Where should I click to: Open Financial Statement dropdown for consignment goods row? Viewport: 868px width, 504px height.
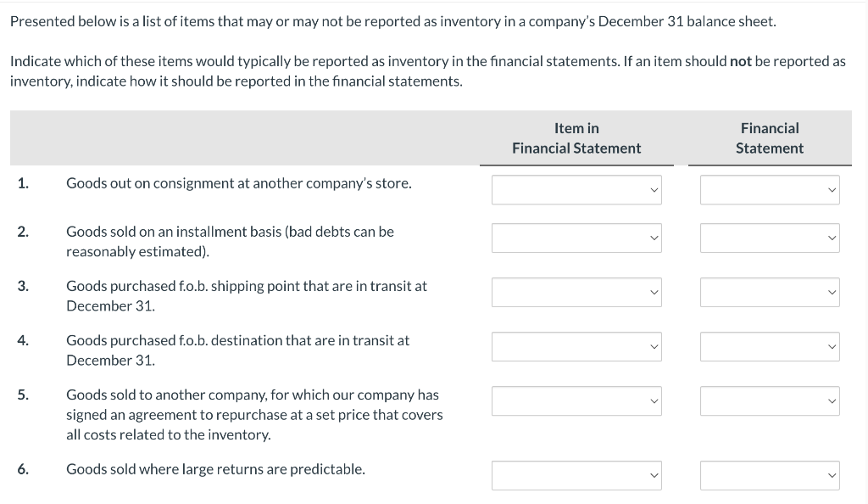coord(770,190)
